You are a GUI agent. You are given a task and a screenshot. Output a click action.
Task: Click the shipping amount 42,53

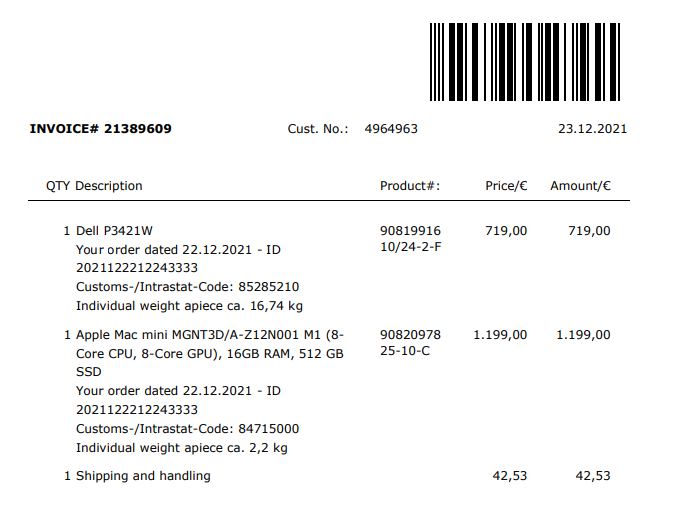[592, 476]
